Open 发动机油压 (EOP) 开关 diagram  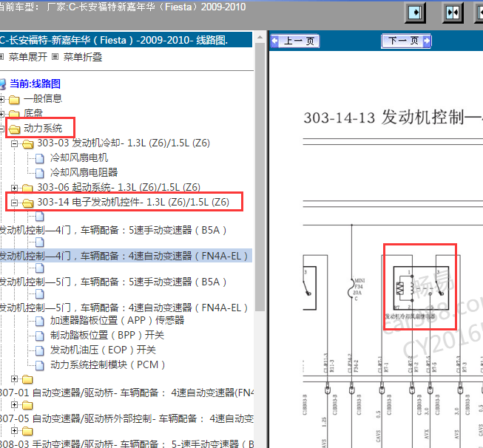(x=103, y=350)
